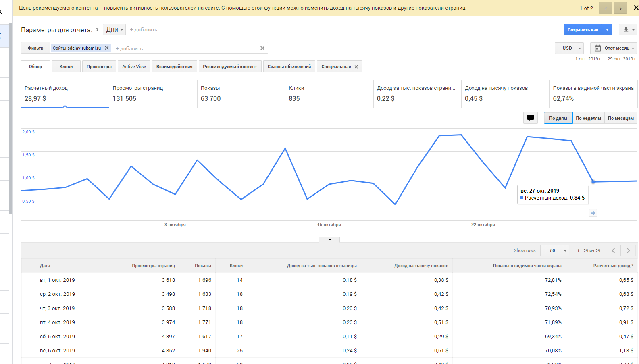Open the USD currency dropdown
The height and width of the screenshot is (364, 639).
(x=569, y=48)
